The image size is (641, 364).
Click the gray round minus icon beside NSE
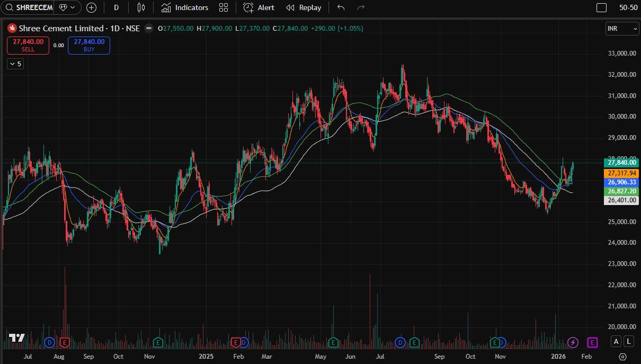149,28
